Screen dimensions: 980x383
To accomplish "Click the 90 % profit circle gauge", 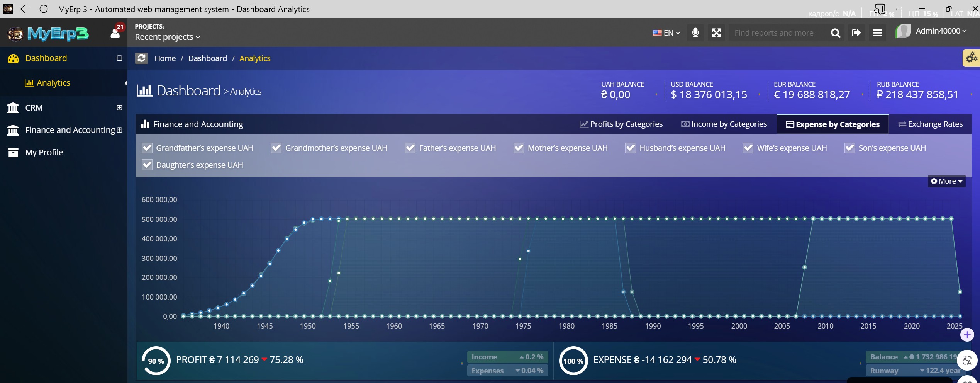I will [156, 361].
